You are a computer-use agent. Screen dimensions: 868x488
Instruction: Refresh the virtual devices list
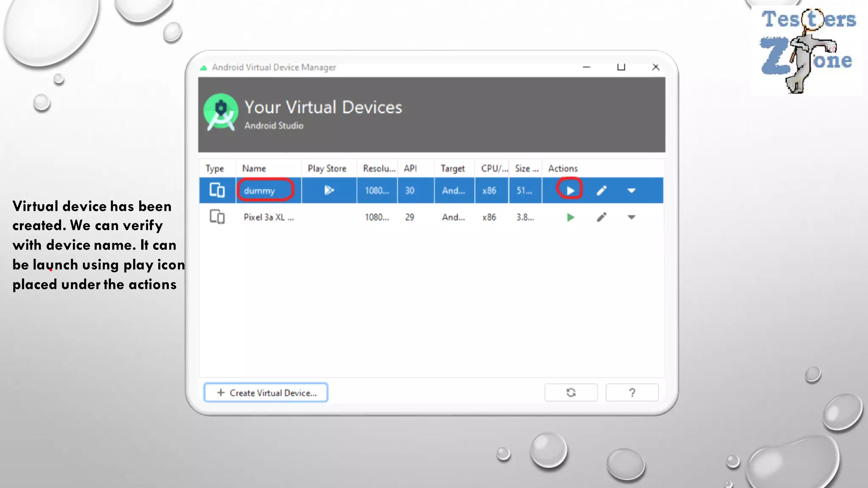571,393
